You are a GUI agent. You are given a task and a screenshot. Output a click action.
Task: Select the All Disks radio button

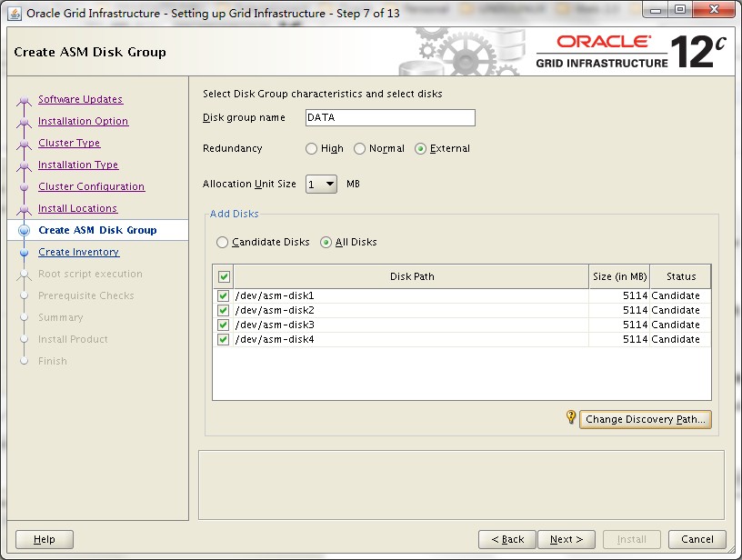click(x=326, y=243)
